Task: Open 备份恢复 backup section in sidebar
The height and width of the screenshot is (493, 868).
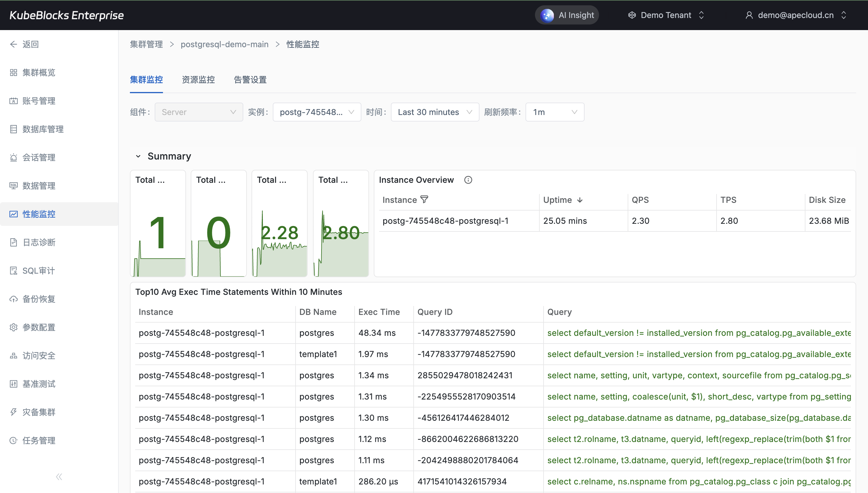Action: pos(38,299)
